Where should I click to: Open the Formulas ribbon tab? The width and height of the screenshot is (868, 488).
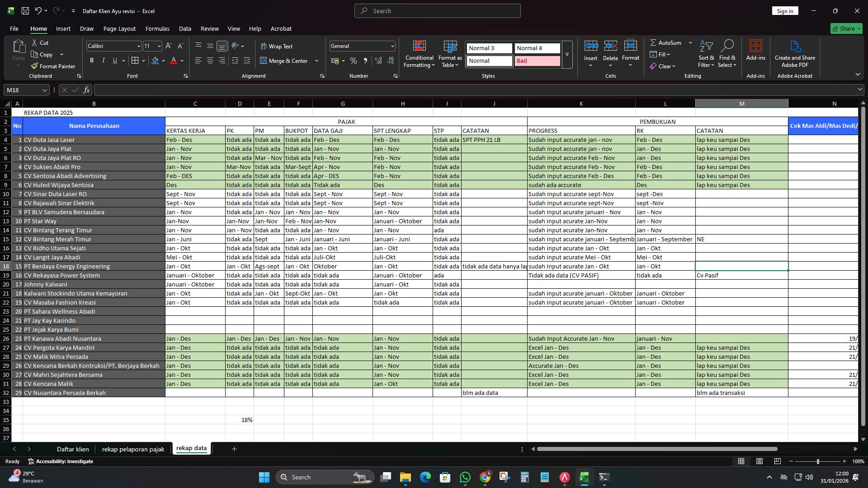click(157, 28)
